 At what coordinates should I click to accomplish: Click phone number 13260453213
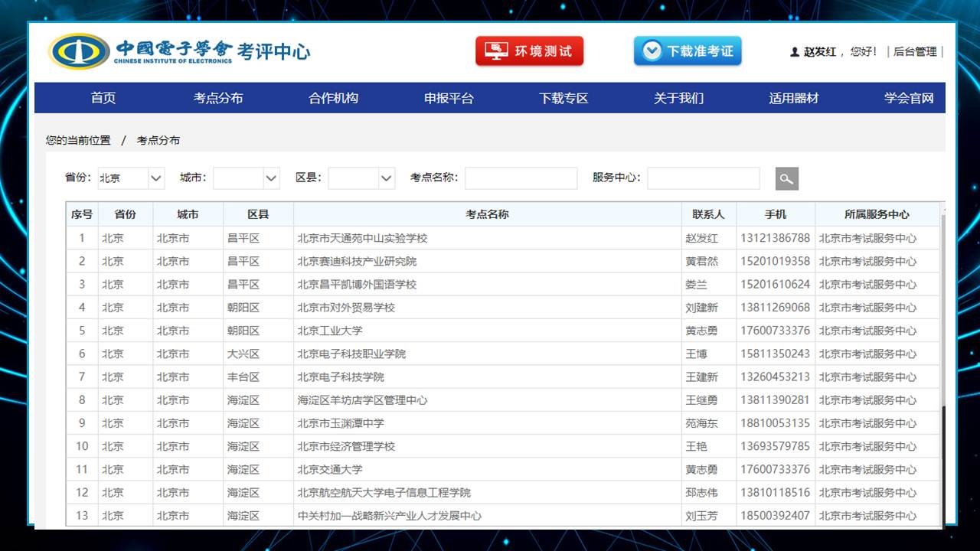(x=775, y=377)
